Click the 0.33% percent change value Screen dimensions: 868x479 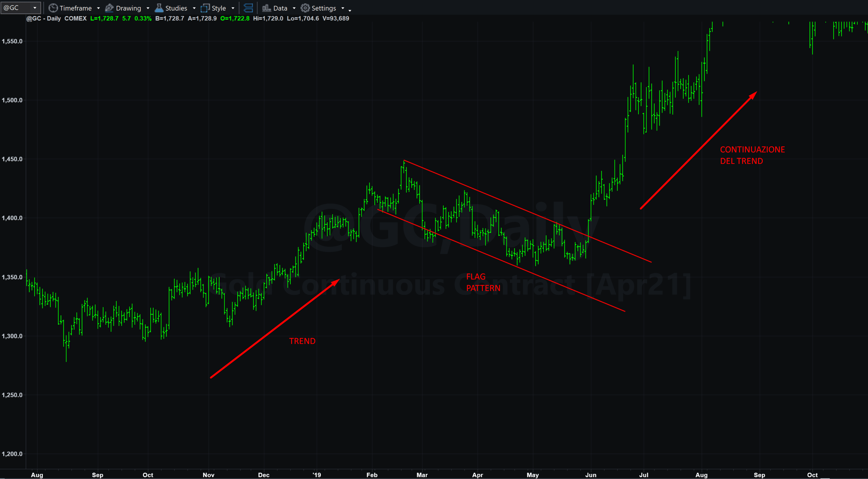coord(143,19)
